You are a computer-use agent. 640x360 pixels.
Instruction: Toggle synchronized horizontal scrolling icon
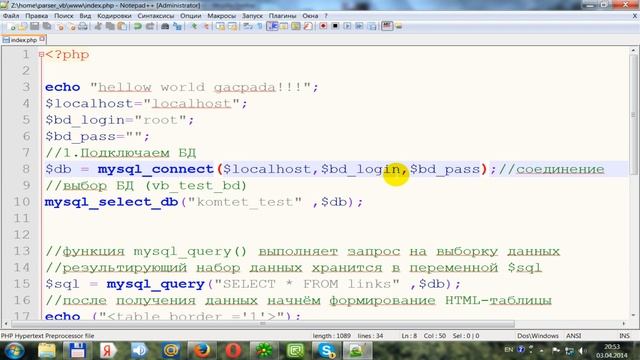(x=232, y=27)
